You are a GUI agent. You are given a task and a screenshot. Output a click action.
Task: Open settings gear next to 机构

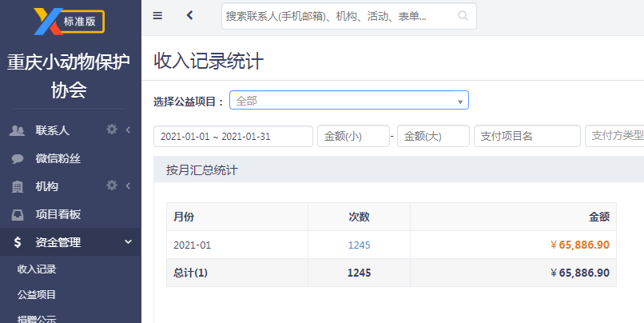112,185
